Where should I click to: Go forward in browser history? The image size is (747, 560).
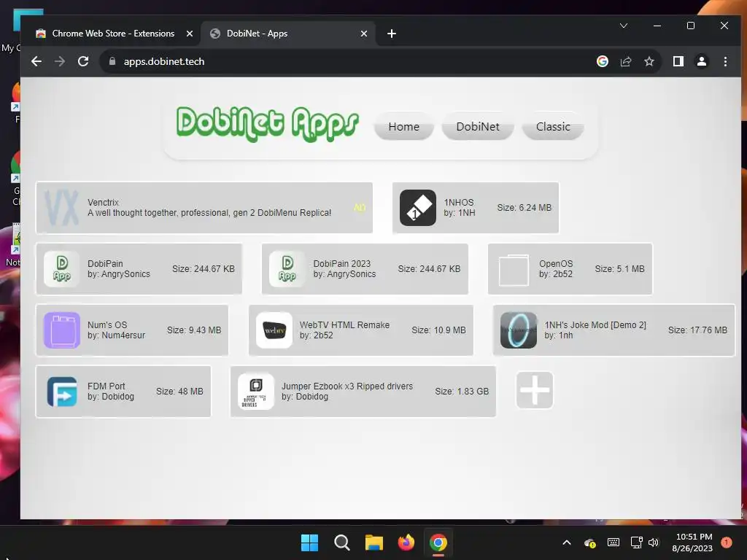coord(60,61)
